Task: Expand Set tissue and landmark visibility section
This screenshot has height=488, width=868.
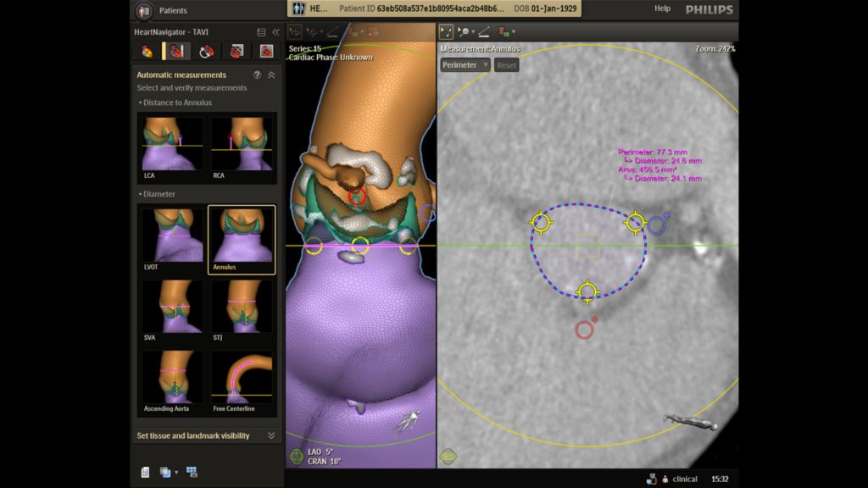Action: click(x=271, y=435)
